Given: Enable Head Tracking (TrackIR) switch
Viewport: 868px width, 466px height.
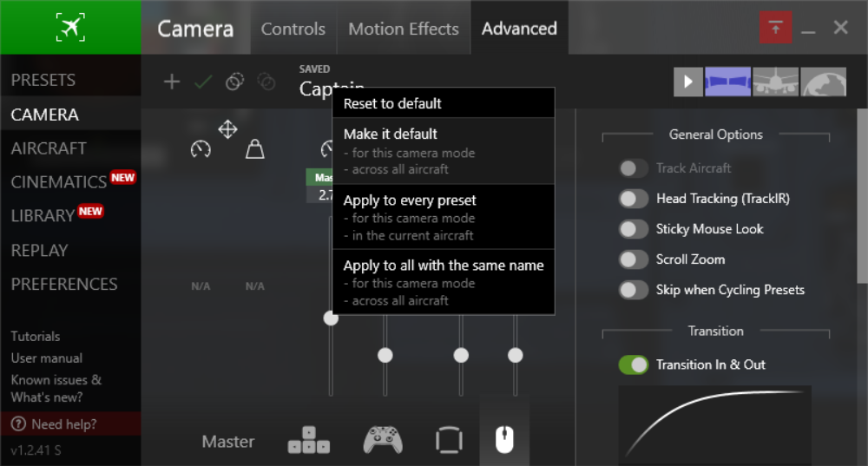Looking at the screenshot, I should click(x=634, y=199).
